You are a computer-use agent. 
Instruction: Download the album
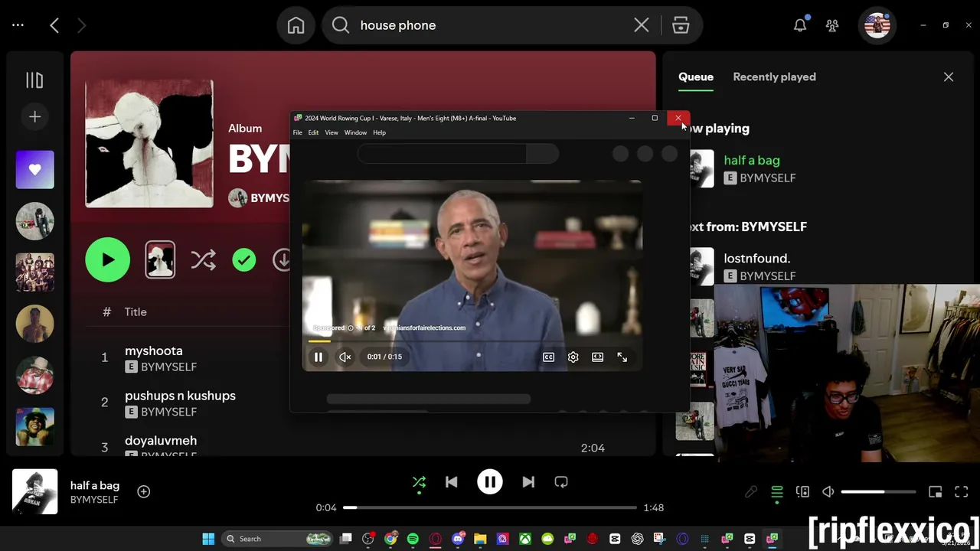point(282,260)
